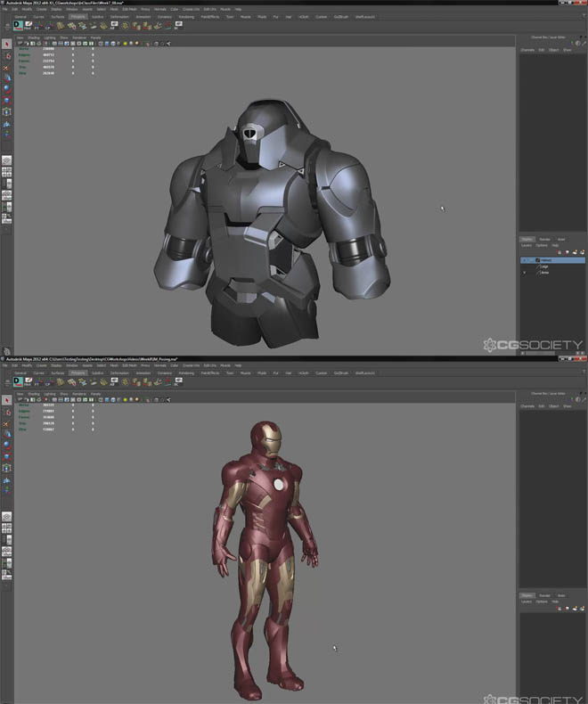Open View panel menu in bottom viewport
The width and height of the screenshot is (588, 704).
20,394
